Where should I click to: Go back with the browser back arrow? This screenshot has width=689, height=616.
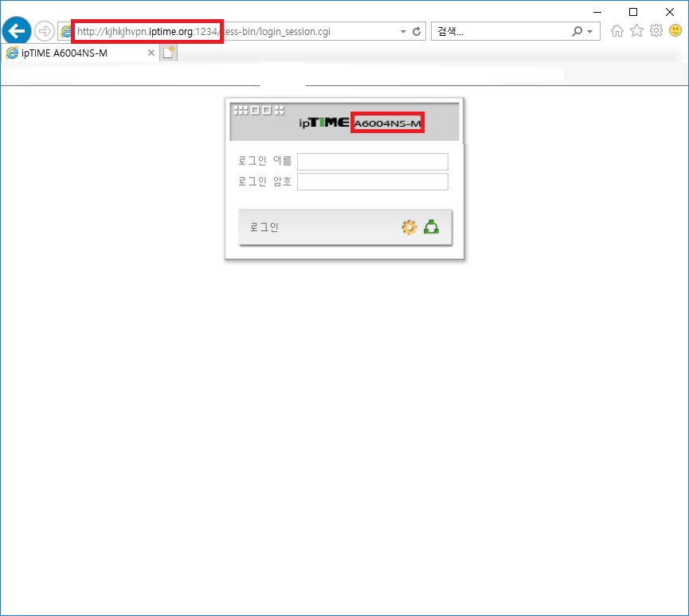(x=17, y=31)
